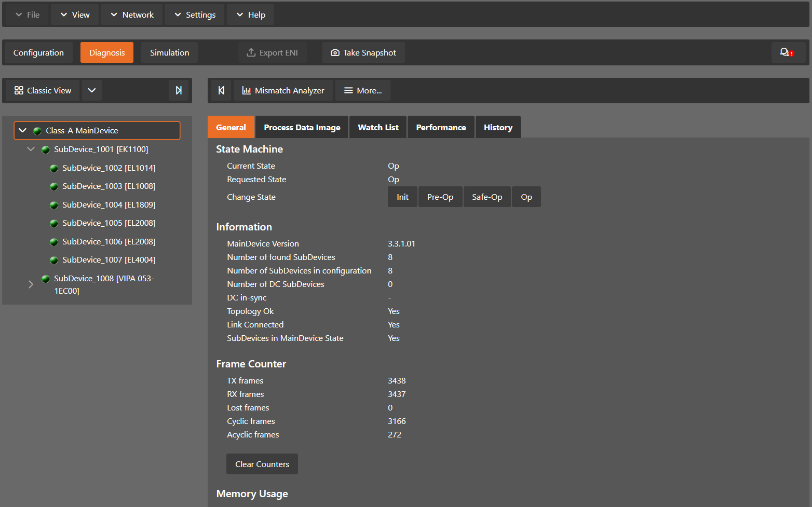Screen dimensions: 812x507
Task: Open the View menu
Action: 75,15
